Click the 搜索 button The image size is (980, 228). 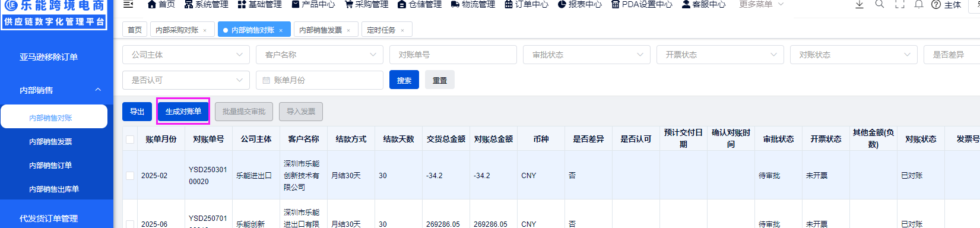tap(404, 80)
